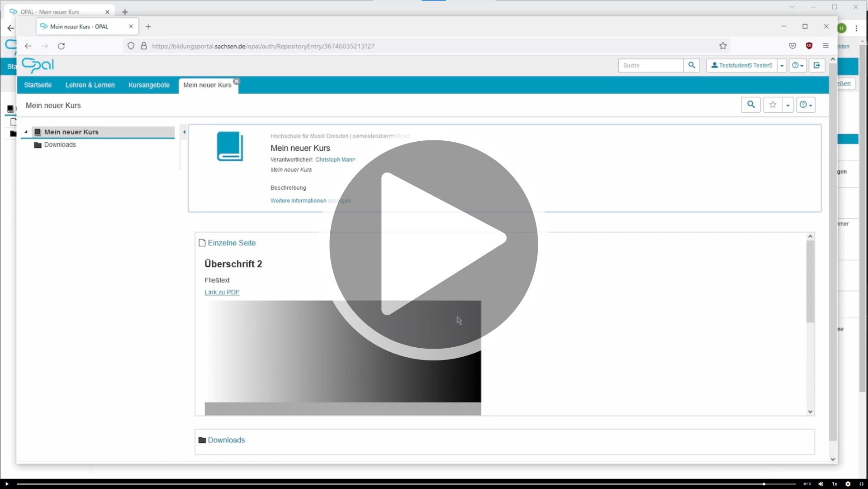The image size is (868, 489).
Task: Collapse the Mein neuer Kurs tree node
Action: pos(26,132)
